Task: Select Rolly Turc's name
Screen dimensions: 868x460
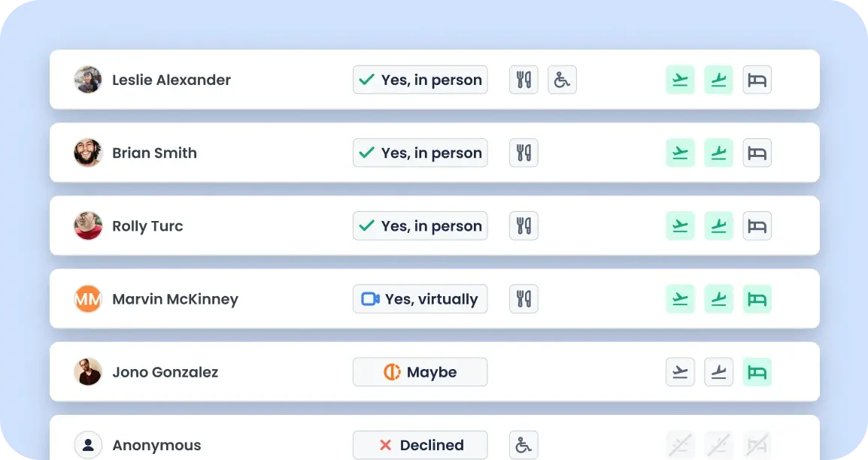Action: tap(147, 226)
